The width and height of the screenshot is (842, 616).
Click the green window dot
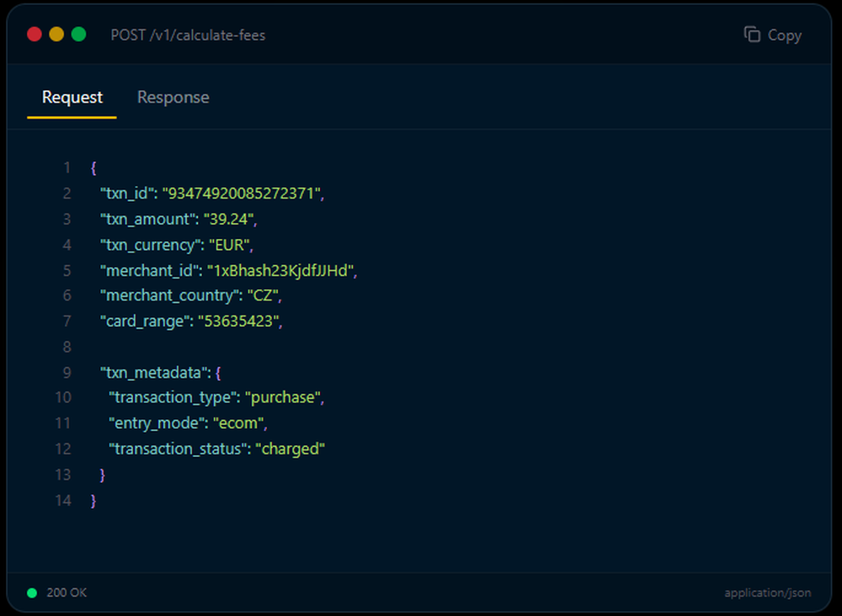79,35
